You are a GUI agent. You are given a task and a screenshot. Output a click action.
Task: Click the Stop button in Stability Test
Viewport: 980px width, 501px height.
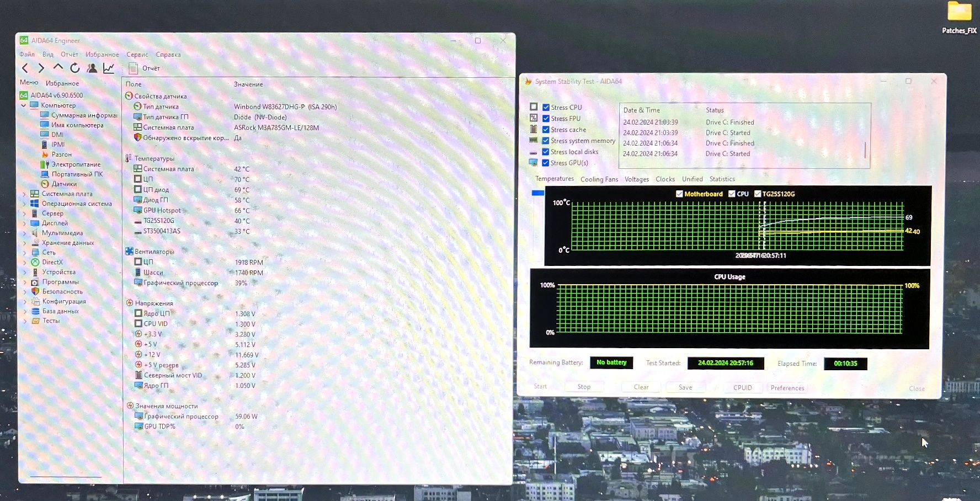point(584,387)
